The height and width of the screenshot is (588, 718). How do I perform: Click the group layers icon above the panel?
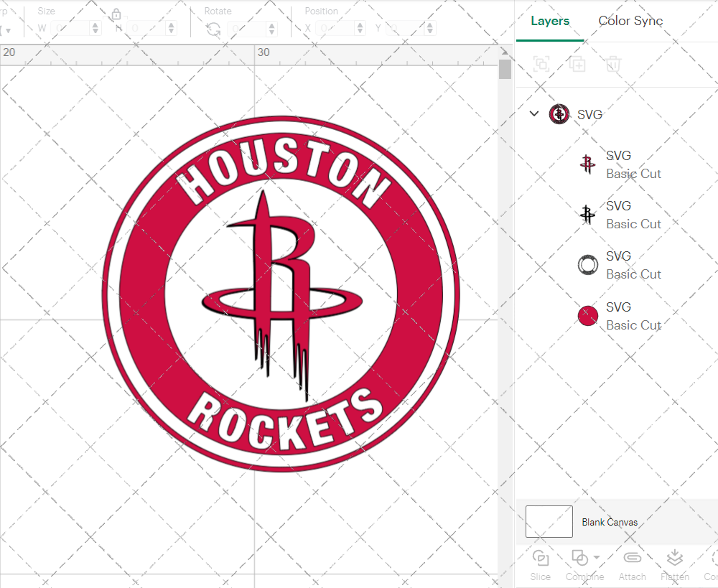[x=541, y=64]
